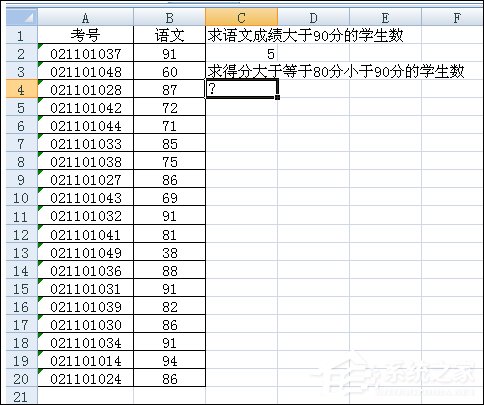Image resolution: width=484 pixels, height=405 pixels.
Task: Select the result cell containing 5
Action: (x=241, y=53)
